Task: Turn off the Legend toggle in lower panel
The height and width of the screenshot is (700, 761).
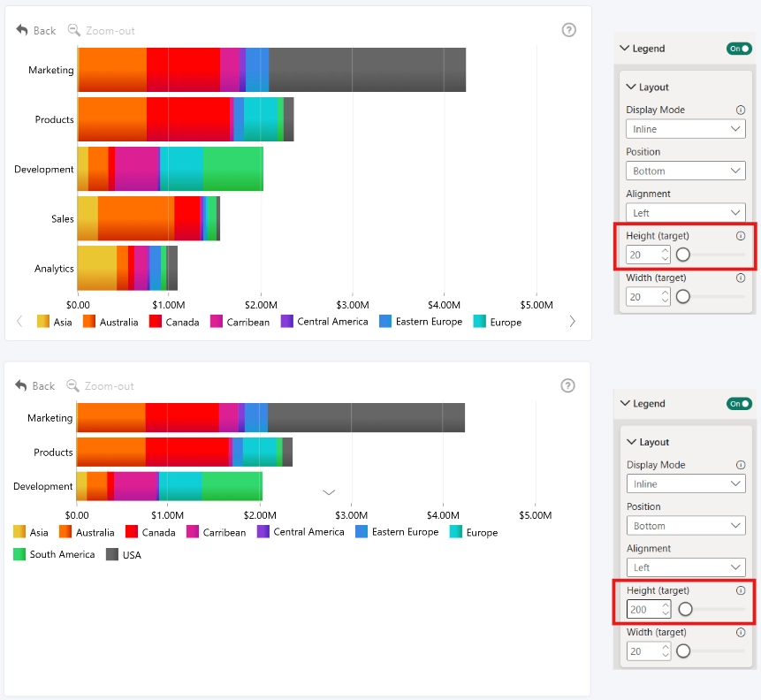Action: coord(739,403)
